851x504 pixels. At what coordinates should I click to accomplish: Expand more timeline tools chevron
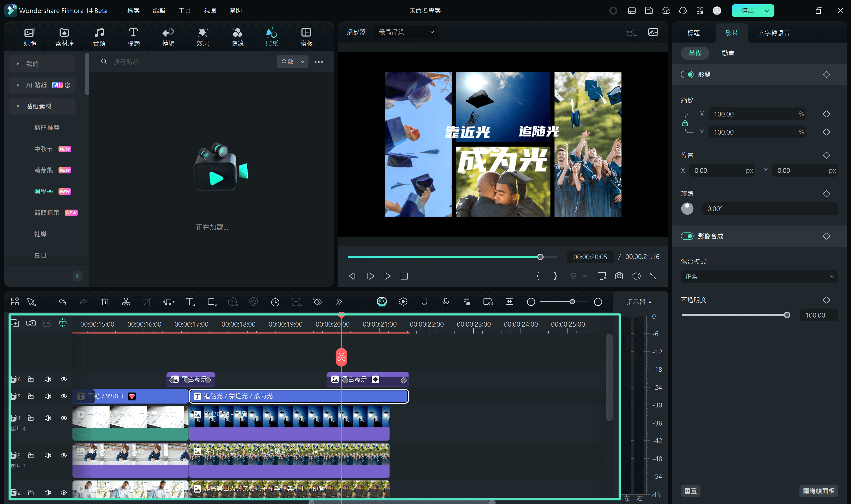click(x=339, y=302)
